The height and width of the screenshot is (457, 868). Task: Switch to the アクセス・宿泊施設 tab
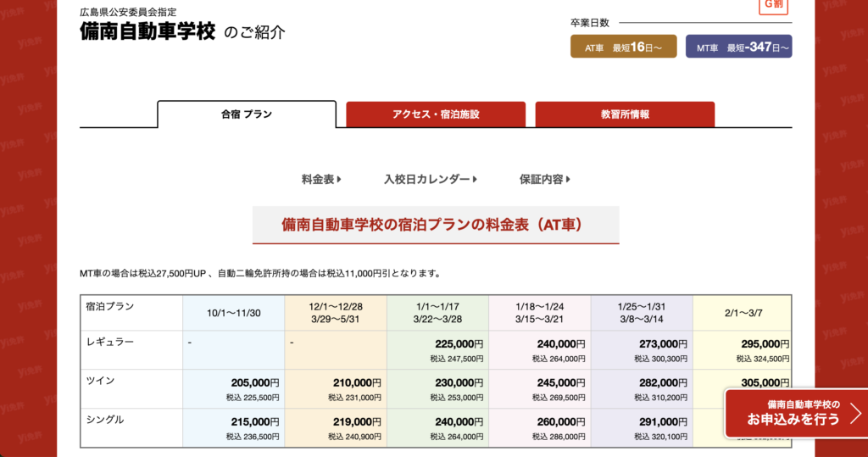(x=436, y=114)
